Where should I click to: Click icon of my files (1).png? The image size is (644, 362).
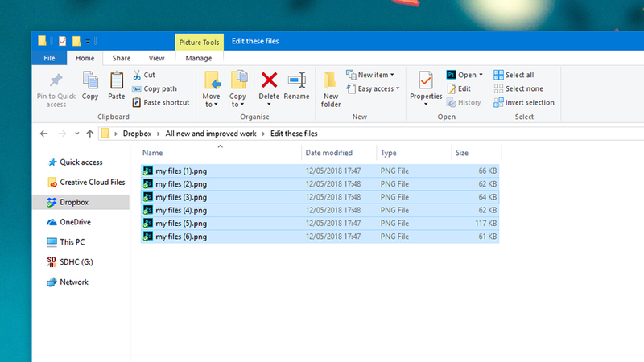[148, 171]
